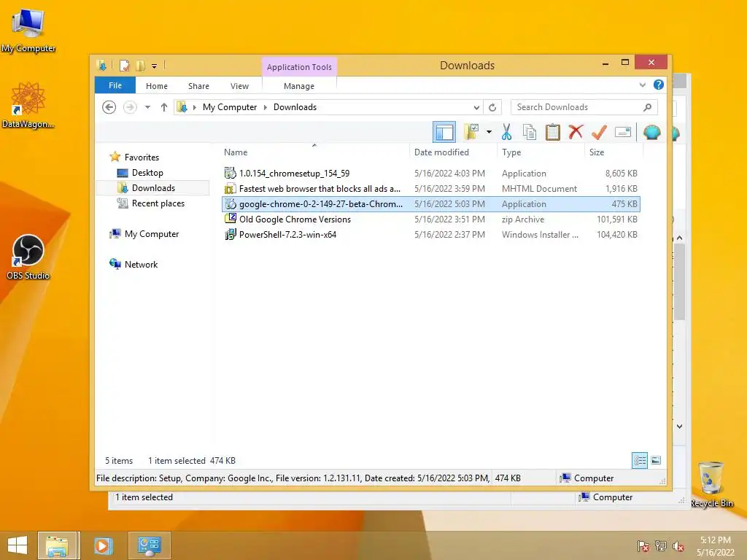
Task: Expand the arrow after My Computer breadcrumb
Action: (x=266, y=107)
